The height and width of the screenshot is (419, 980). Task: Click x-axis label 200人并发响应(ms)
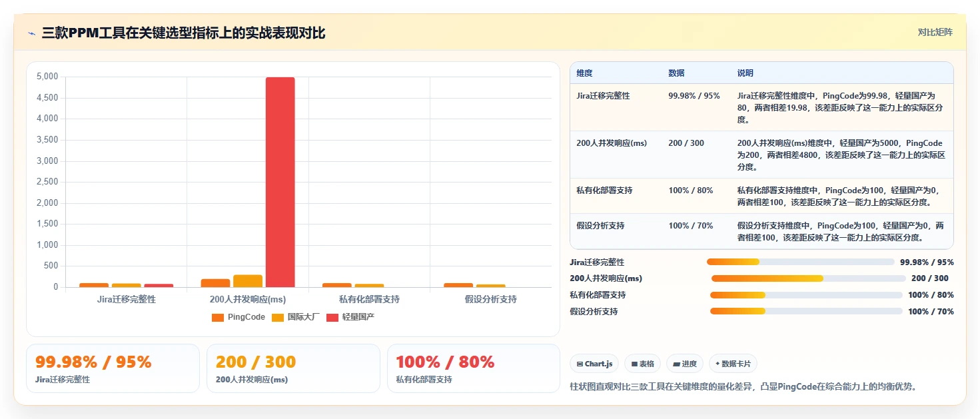pyautogui.click(x=248, y=300)
